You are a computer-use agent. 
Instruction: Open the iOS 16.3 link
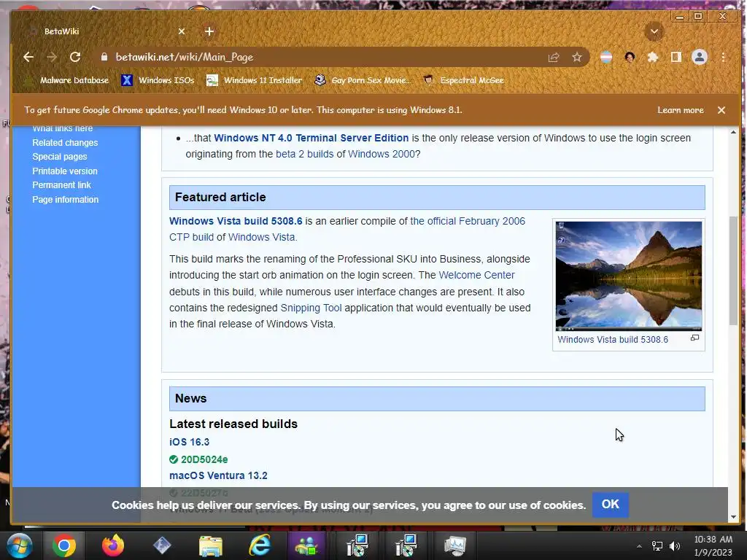coord(189,443)
